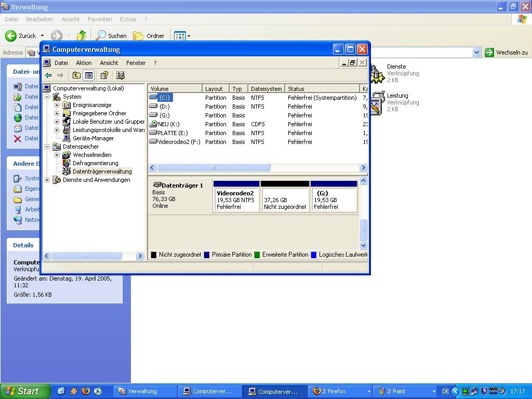Click the folder up icon in Verwaltung toolbar
Image resolution: width=532 pixels, height=399 pixels.
click(x=82, y=36)
